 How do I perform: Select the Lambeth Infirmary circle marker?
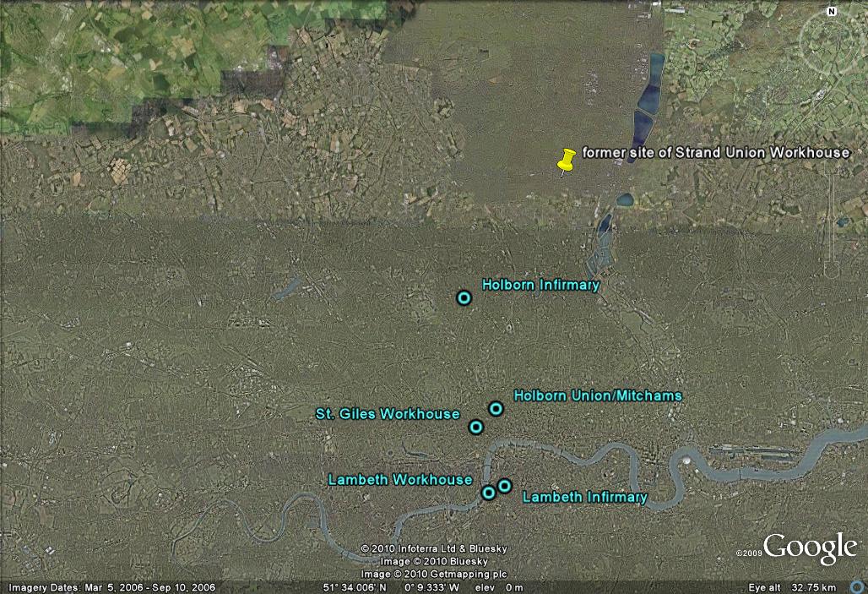coord(504,485)
